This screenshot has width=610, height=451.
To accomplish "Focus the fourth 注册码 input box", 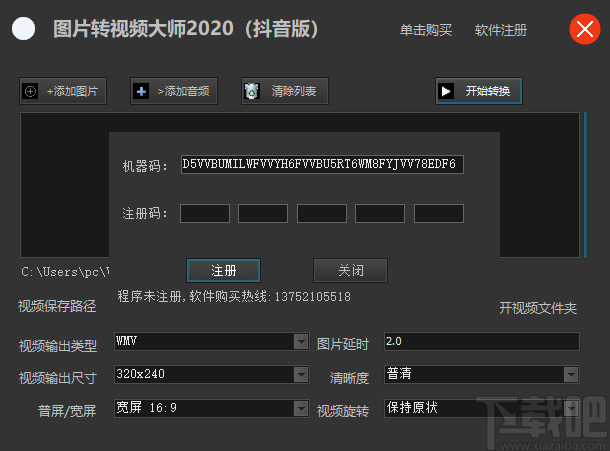I will pyautogui.click(x=380, y=214).
